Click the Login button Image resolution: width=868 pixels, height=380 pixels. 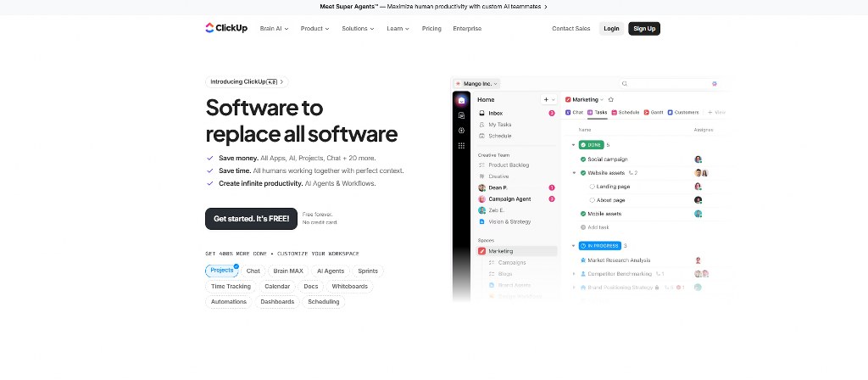tap(612, 29)
